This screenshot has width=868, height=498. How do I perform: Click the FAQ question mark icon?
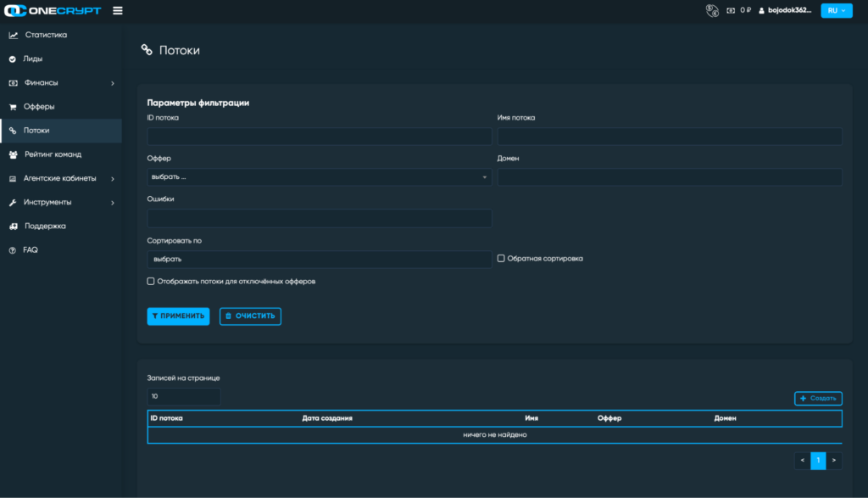[12, 250]
